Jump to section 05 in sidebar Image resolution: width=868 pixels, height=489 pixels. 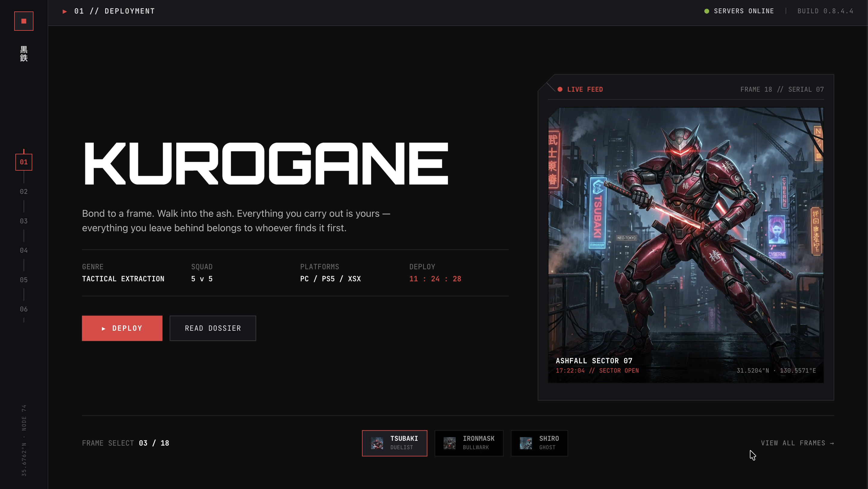[24, 280]
